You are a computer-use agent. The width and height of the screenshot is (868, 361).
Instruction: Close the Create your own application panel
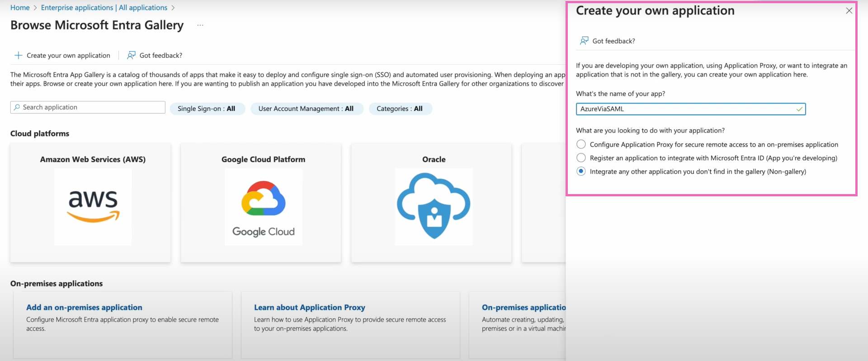click(x=849, y=11)
